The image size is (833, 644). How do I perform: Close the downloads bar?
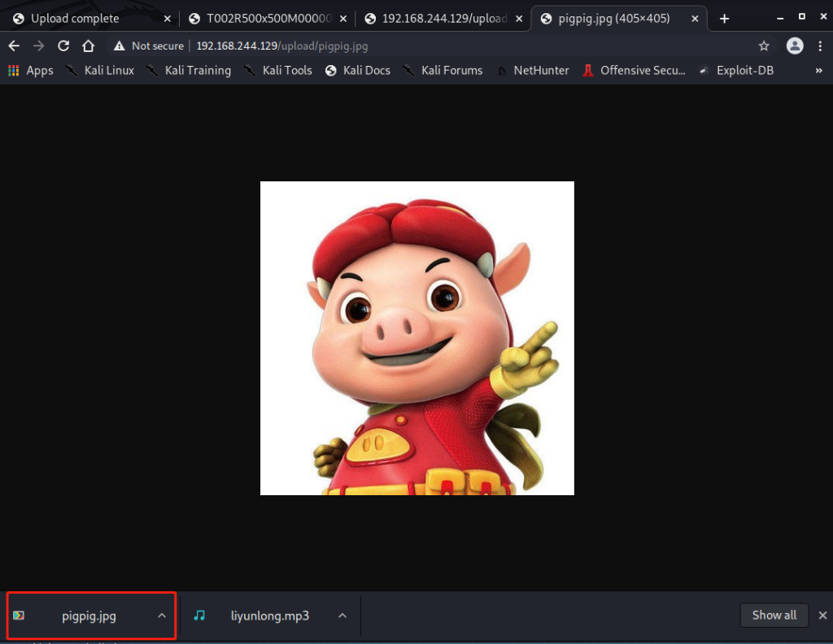(822, 616)
